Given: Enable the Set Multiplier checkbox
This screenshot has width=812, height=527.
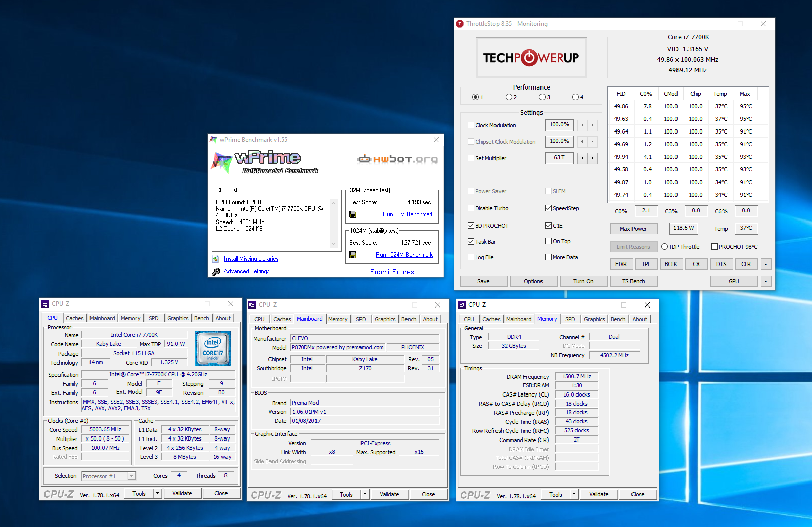Looking at the screenshot, I should tap(471, 158).
